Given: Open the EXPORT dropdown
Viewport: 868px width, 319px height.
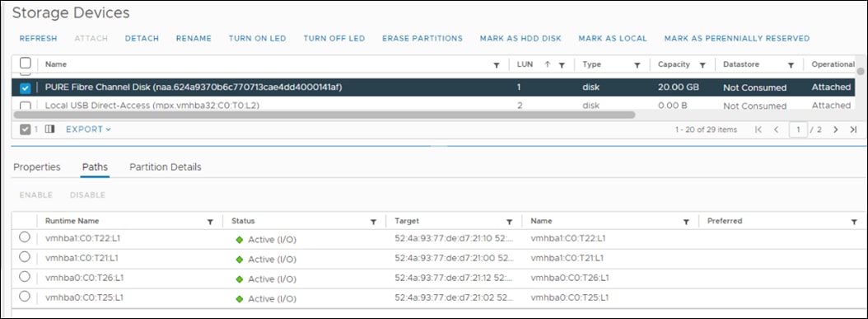Looking at the screenshot, I should [89, 129].
